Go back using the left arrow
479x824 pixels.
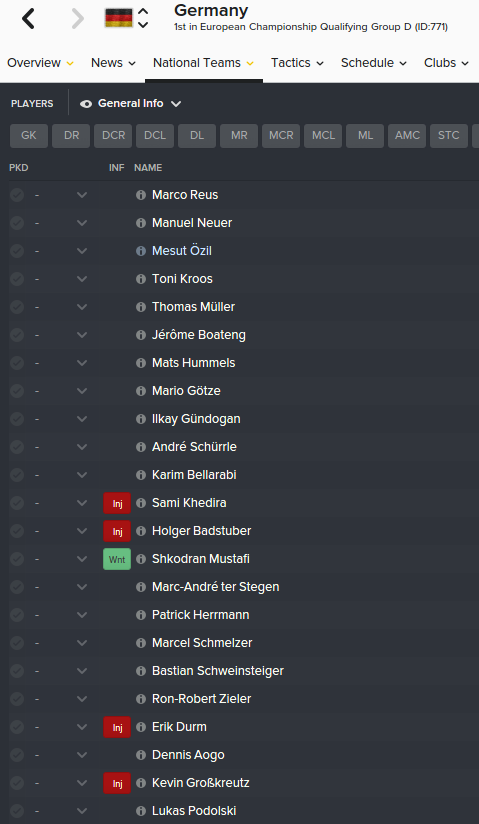coord(28,19)
